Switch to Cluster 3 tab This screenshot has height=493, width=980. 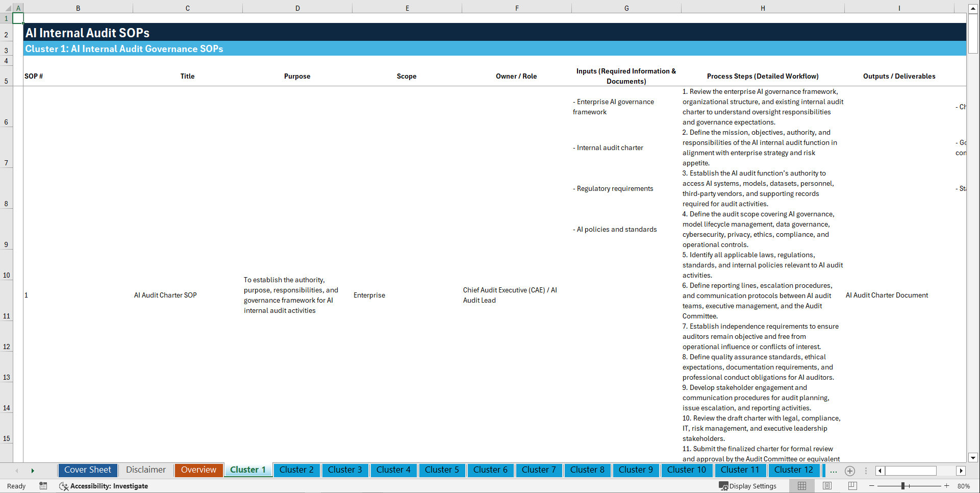click(345, 470)
